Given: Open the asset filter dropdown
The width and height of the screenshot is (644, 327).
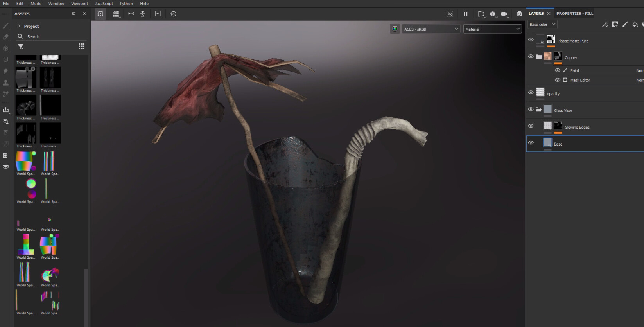Looking at the screenshot, I should pos(21,47).
